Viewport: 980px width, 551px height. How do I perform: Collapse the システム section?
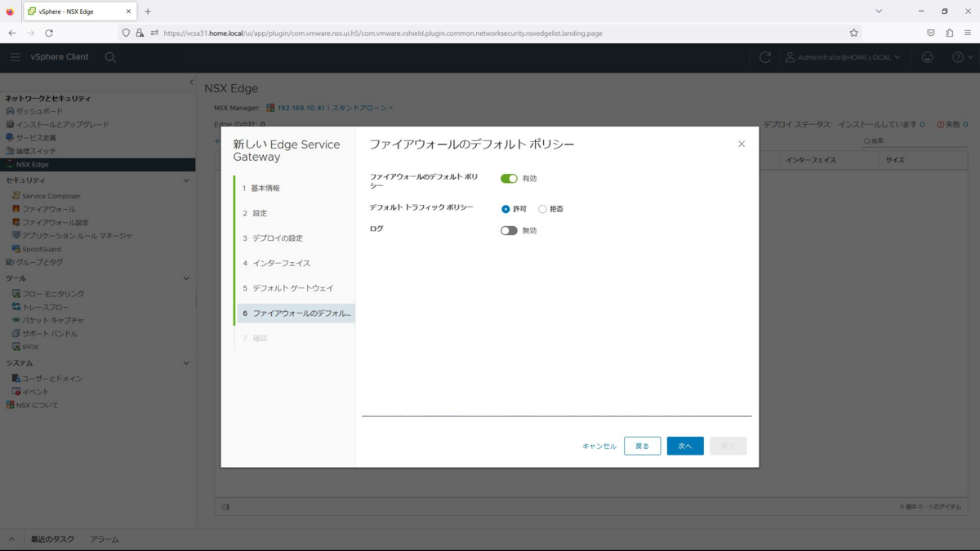[186, 363]
